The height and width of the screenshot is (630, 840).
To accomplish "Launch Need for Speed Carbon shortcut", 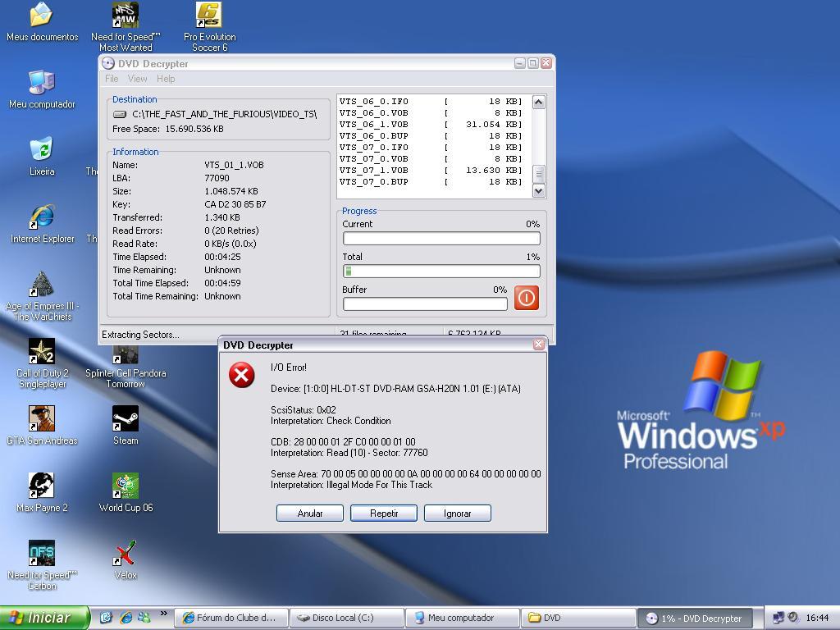I will coord(42,566).
